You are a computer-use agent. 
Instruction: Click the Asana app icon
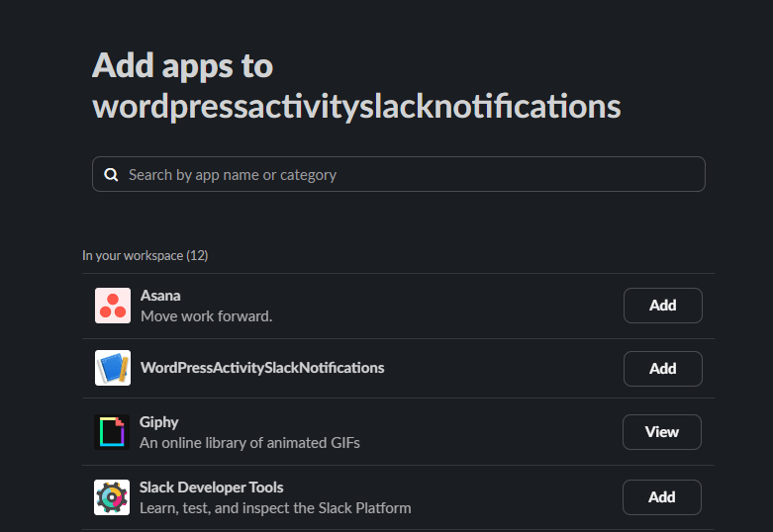113,306
